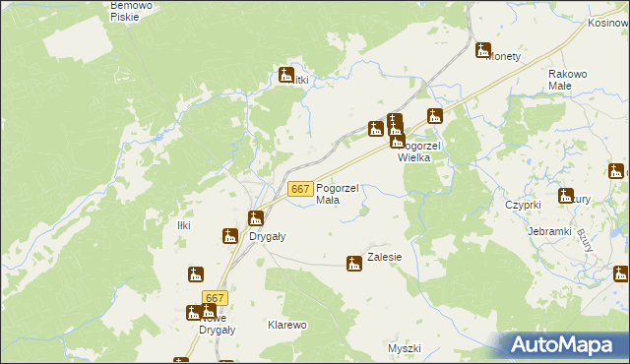This screenshot has height=364, width=630.
Task: Select the Nowe Drygały village label
Action: pos(218,325)
